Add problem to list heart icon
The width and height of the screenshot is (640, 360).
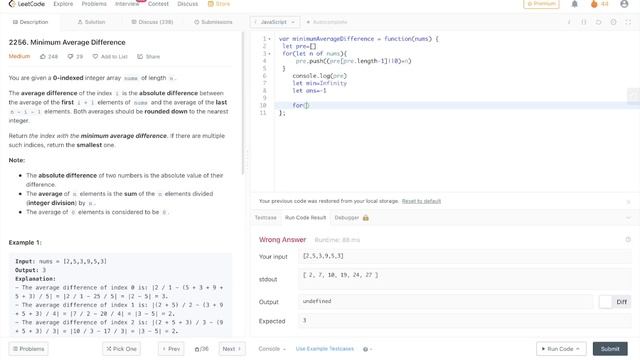95,56
